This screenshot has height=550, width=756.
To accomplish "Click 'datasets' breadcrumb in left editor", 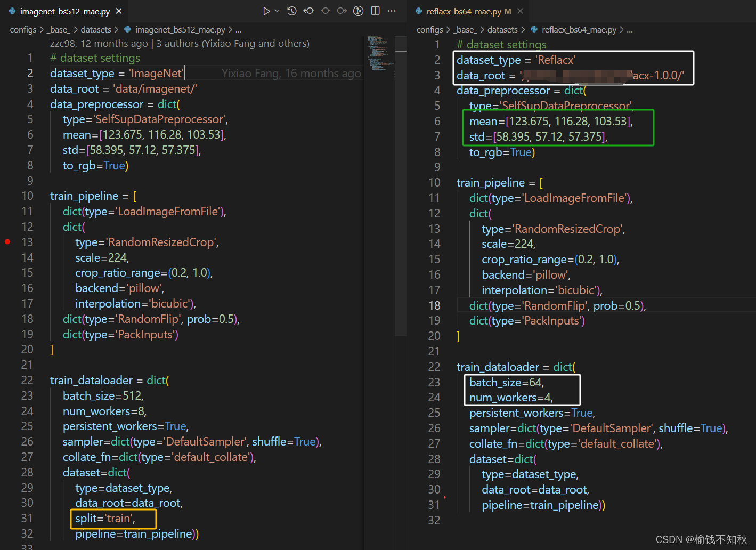I will click(96, 30).
